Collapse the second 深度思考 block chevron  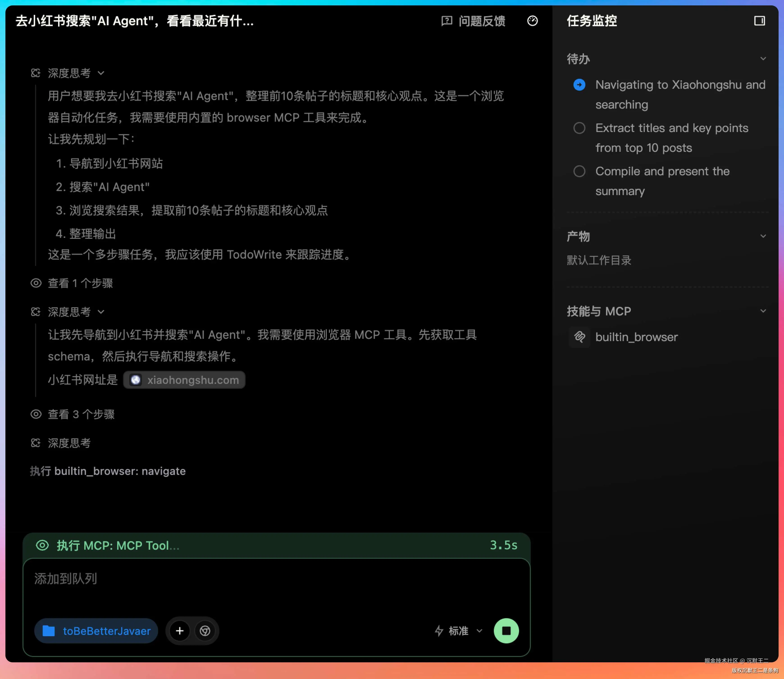tap(101, 312)
